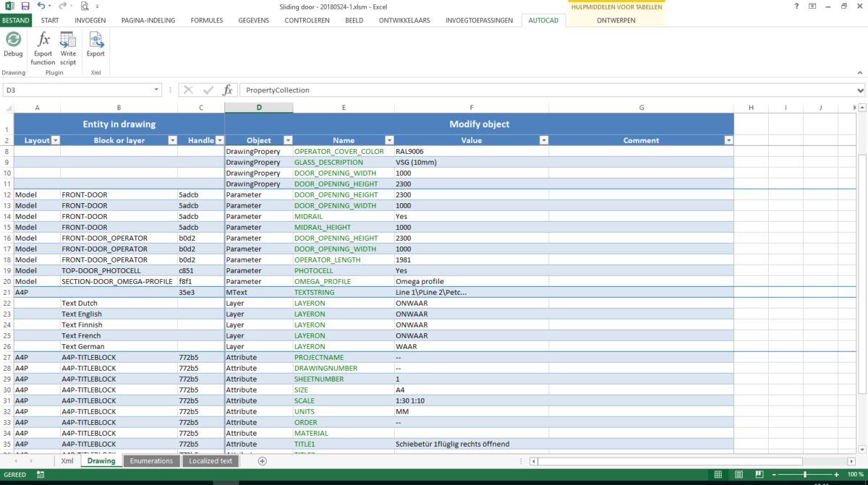Select row 21 header

click(7, 292)
